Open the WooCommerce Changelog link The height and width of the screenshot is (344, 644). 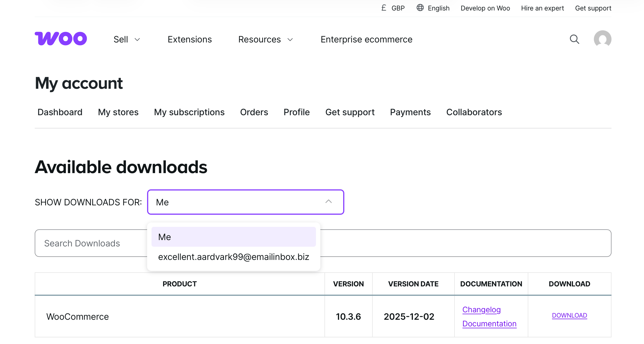tap(481, 310)
